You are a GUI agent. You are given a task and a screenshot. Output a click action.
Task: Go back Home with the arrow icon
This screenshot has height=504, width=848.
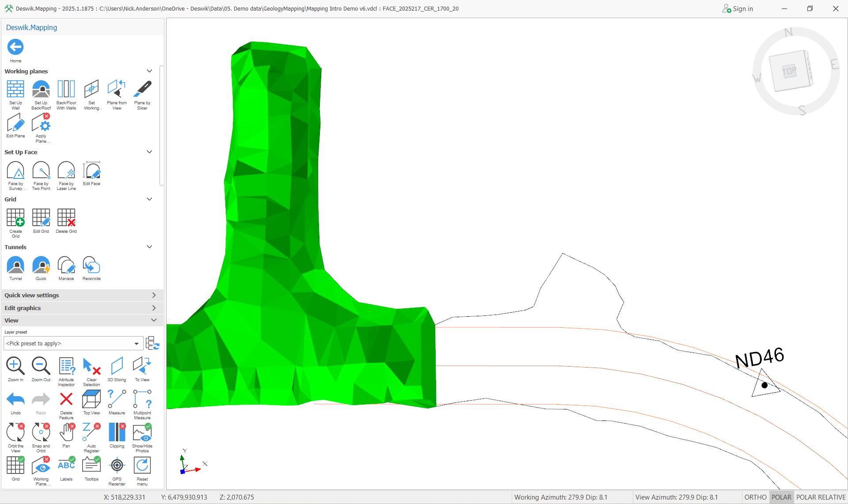[15, 47]
